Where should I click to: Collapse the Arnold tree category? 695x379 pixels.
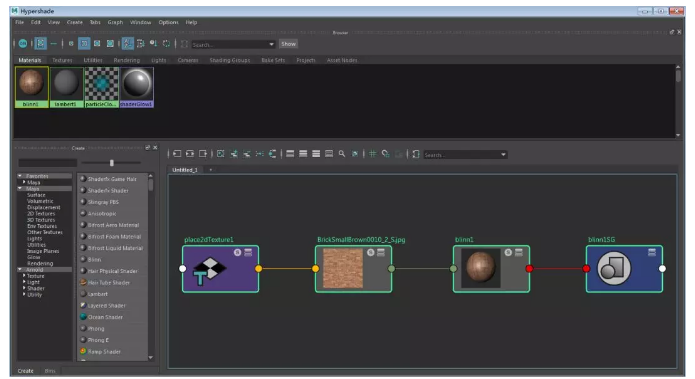[20, 269]
